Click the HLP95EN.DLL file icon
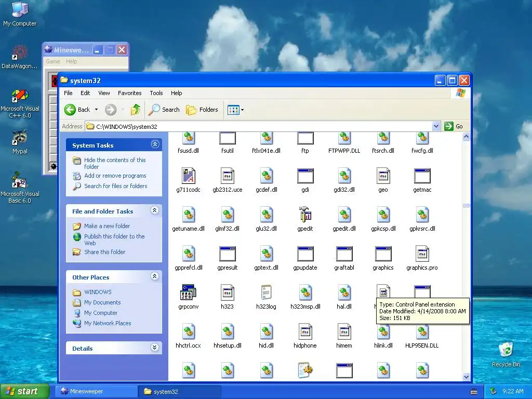The height and width of the screenshot is (399, 532). pos(422,331)
